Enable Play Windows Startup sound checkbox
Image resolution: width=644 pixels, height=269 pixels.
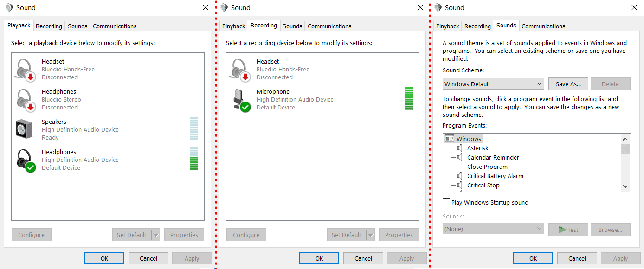point(446,202)
